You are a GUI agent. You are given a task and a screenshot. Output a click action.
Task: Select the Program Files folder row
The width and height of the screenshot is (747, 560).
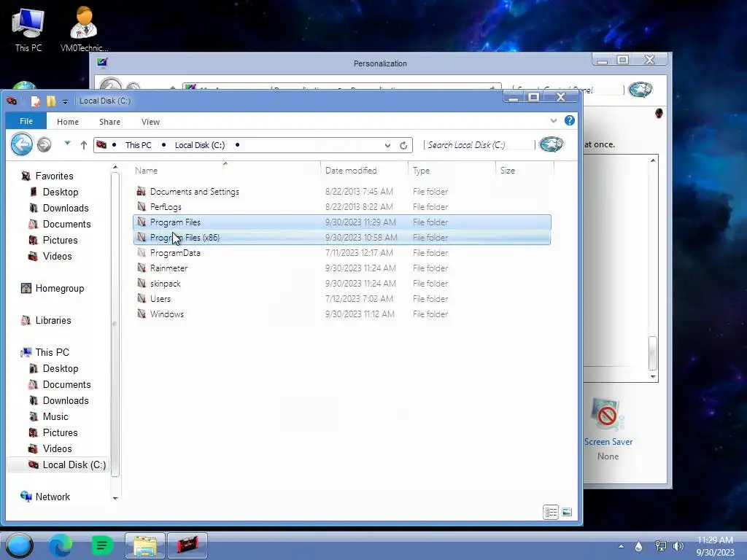point(341,222)
